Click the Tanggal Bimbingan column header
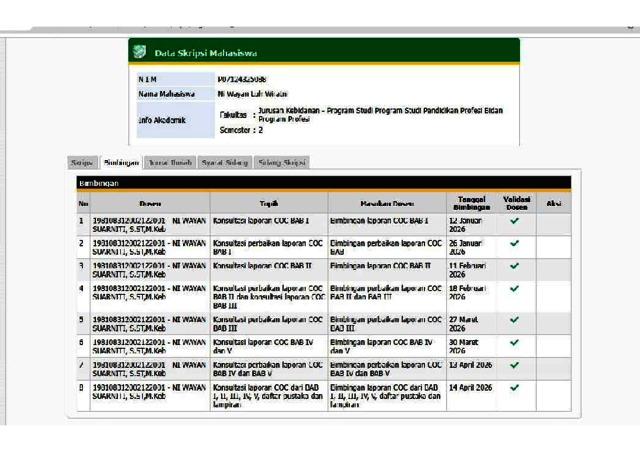The height and width of the screenshot is (452, 640). coord(471,203)
